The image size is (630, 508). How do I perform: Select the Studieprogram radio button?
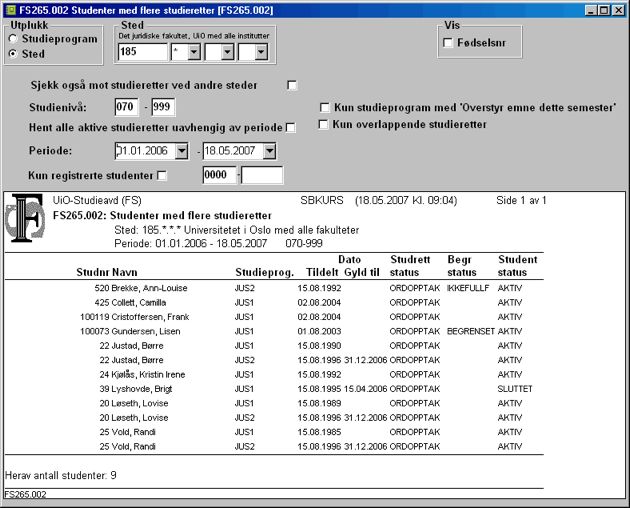[13, 39]
